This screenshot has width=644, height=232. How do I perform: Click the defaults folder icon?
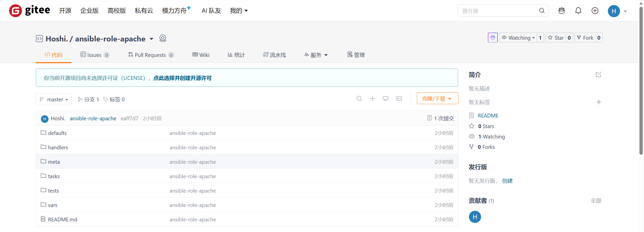tap(43, 133)
